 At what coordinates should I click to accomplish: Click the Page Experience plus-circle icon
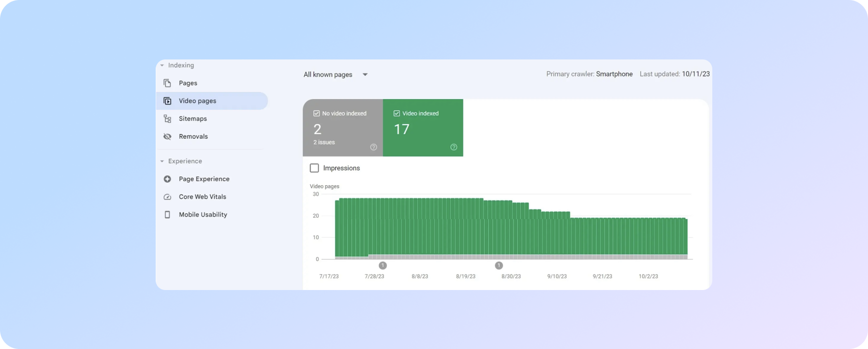point(167,179)
